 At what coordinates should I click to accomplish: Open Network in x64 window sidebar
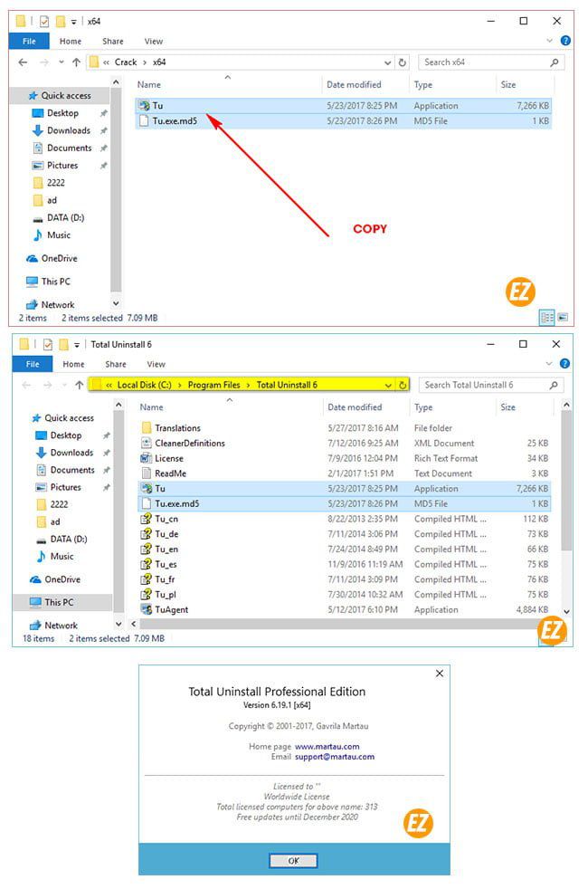[57, 304]
